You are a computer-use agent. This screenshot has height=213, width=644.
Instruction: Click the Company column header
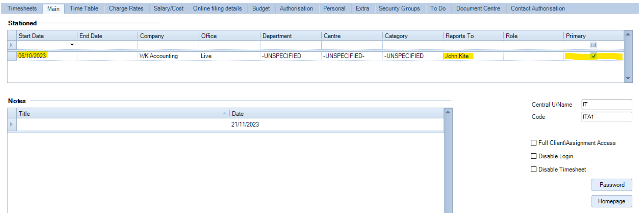point(168,36)
